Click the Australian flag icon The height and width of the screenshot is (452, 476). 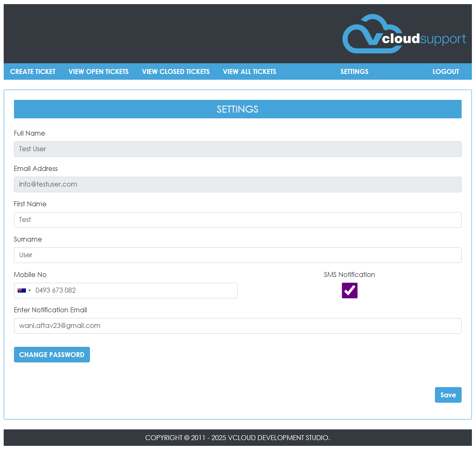[21, 291]
